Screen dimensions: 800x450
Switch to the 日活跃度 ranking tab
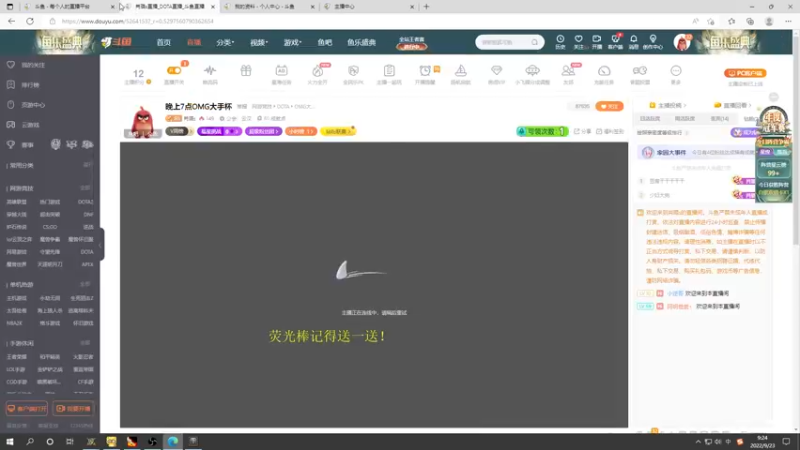[x=650, y=118]
